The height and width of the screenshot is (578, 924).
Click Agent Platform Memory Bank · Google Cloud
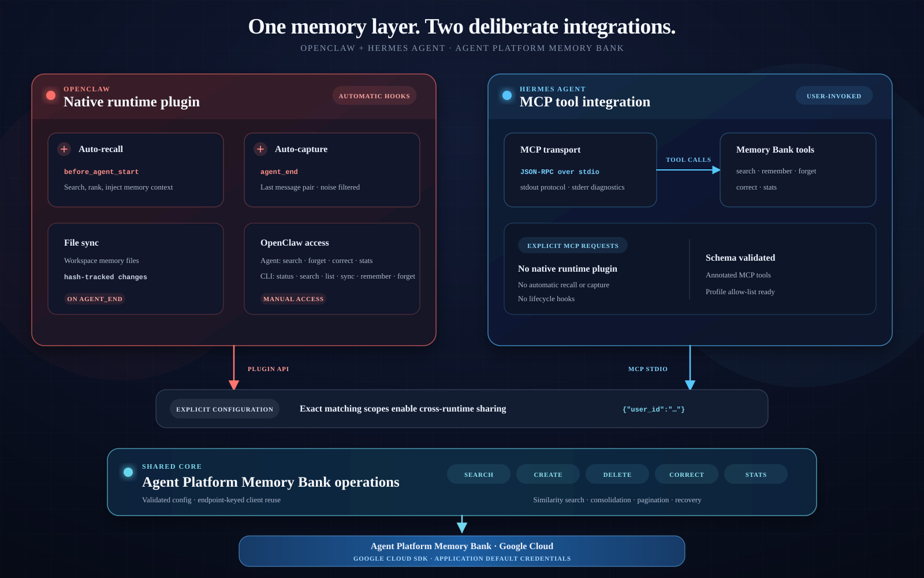coord(462,546)
